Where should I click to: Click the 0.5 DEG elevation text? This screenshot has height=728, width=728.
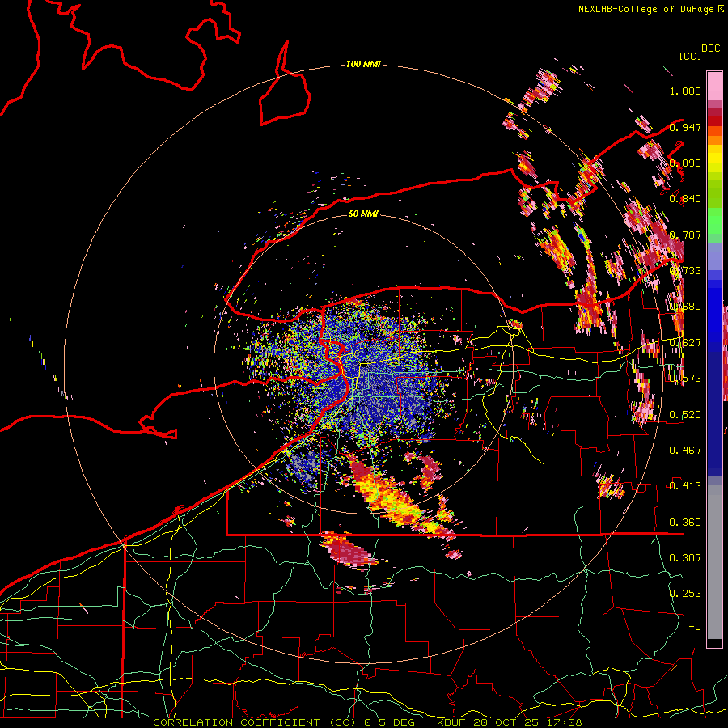coord(388,722)
